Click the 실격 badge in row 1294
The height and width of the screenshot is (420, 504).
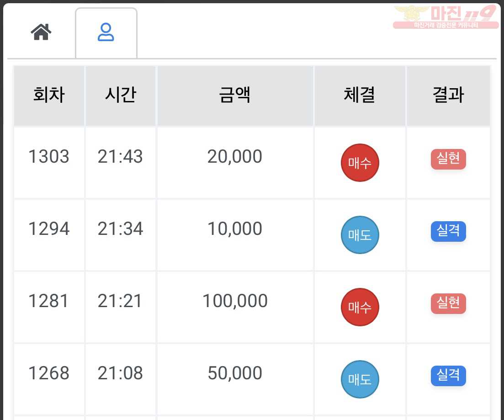[x=448, y=231]
